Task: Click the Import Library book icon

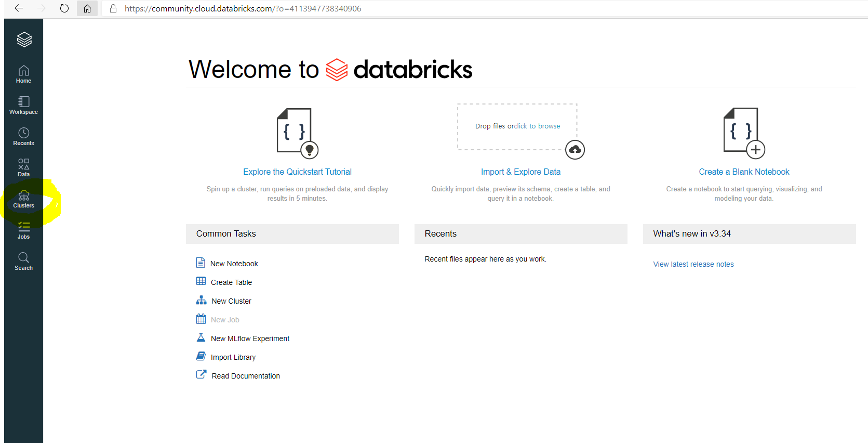Action: 201,356
